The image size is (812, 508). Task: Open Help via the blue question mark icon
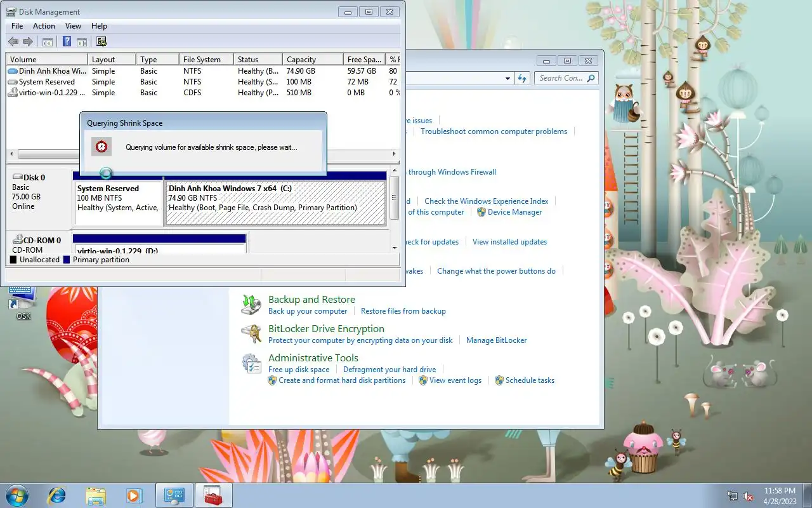67,42
